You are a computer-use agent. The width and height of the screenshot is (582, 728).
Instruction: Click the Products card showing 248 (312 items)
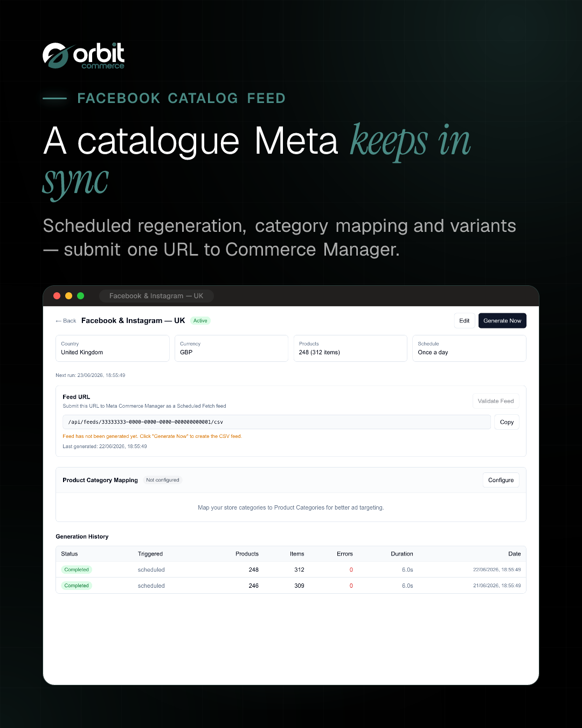click(350, 348)
